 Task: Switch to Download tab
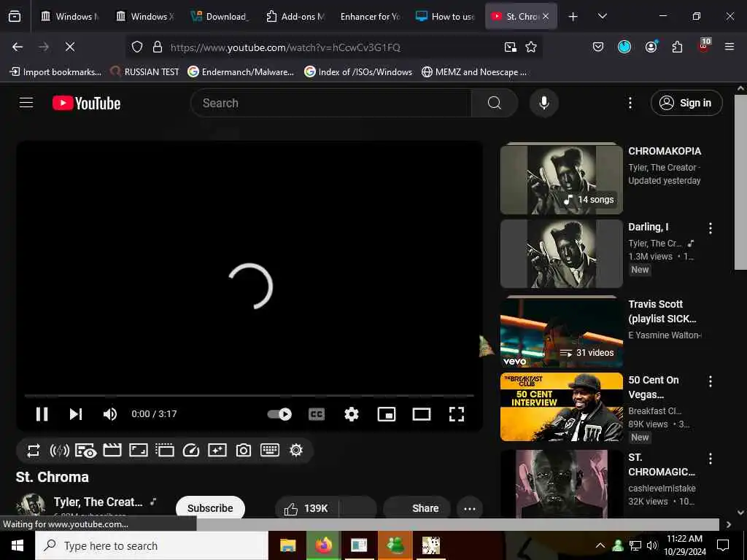point(220,16)
